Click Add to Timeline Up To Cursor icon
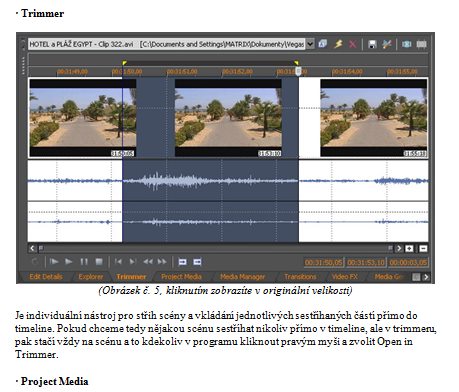This screenshot has width=459, height=392. coord(197,262)
